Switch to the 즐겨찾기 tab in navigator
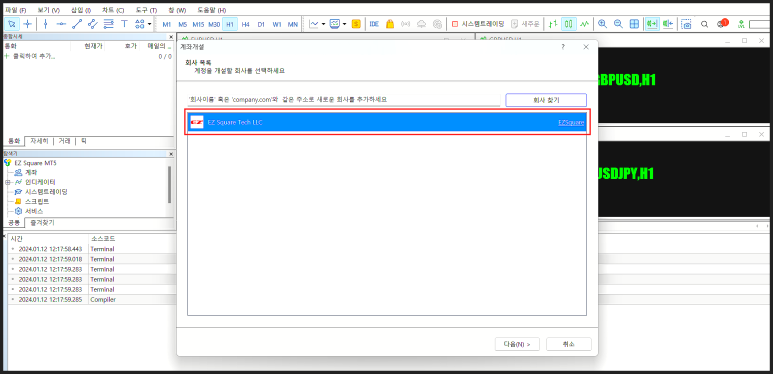Image resolution: width=773 pixels, height=374 pixels. click(41, 223)
